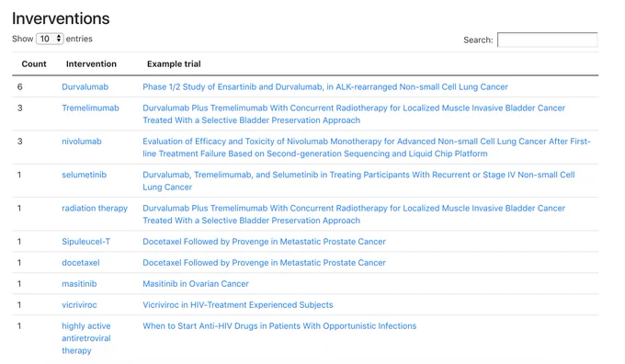
Task: Open the Show entries dropdown
Action: click(50, 39)
